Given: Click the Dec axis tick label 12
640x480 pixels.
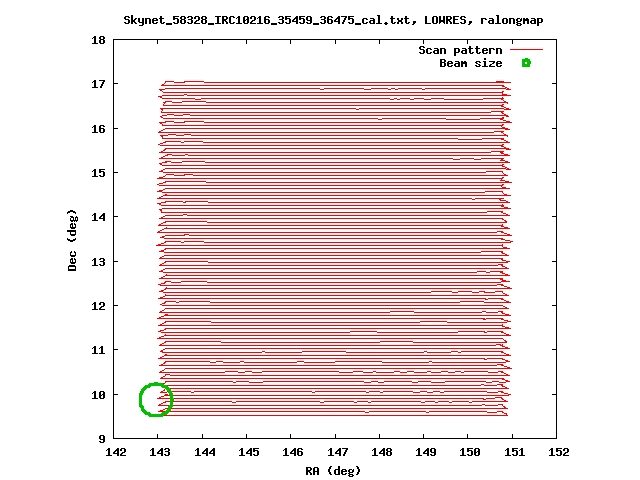Looking at the screenshot, I should point(98,306).
